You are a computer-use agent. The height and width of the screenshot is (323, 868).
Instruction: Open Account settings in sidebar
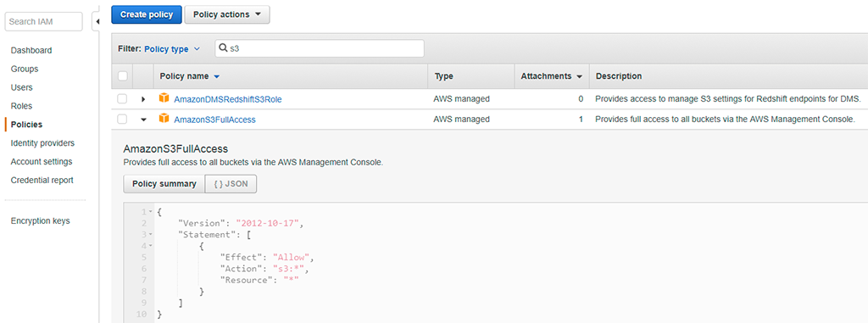click(42, 162)
